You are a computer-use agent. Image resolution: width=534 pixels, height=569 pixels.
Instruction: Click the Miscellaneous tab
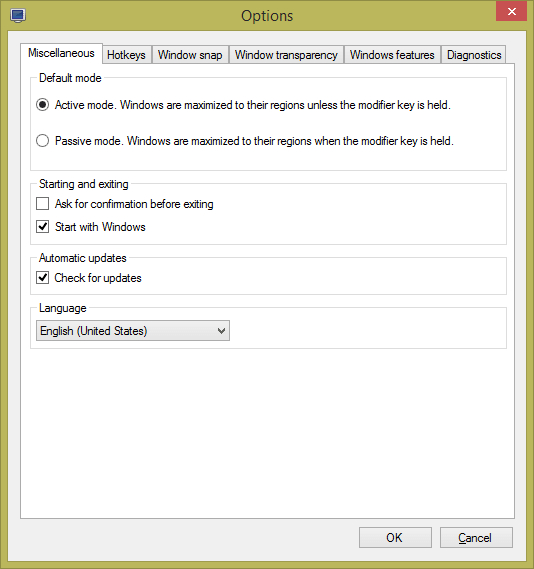61,53
